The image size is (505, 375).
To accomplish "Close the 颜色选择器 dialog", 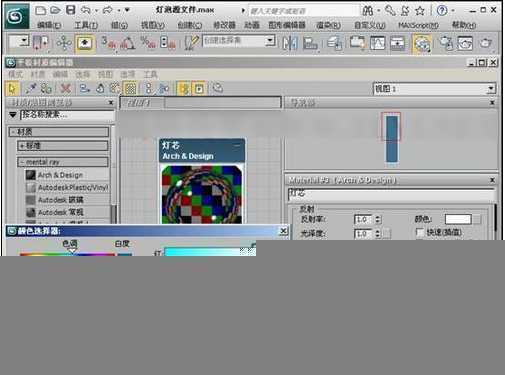I will 283,231.
